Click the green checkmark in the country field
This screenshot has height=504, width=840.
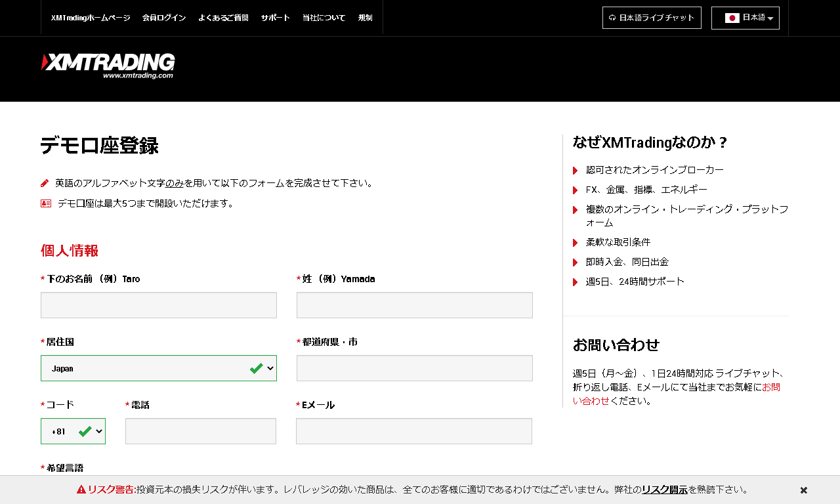[257, 368]
